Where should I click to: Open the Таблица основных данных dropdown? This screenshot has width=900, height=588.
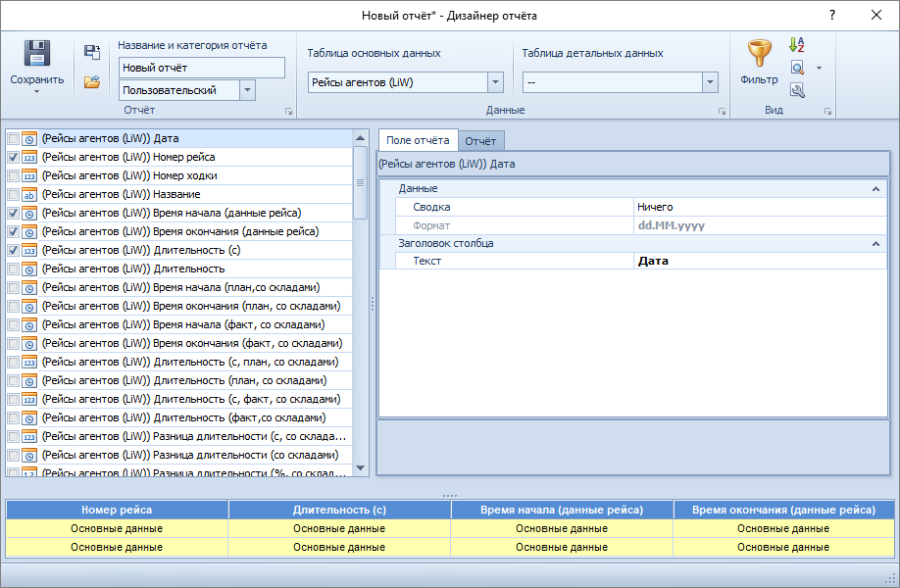[x=495, y=82]
